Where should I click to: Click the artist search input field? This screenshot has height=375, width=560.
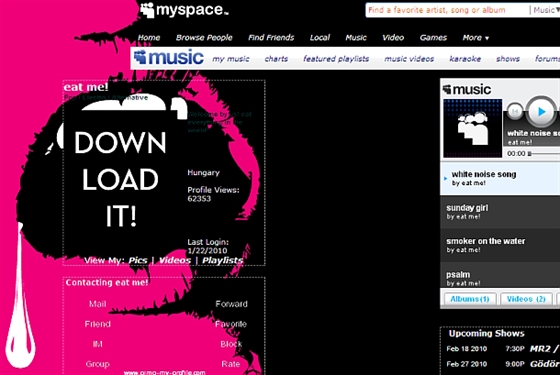point(447,10)
